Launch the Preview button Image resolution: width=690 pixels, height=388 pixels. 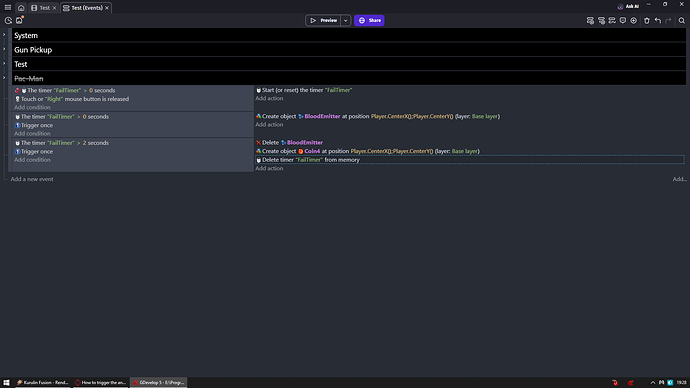tap(323, 21)
